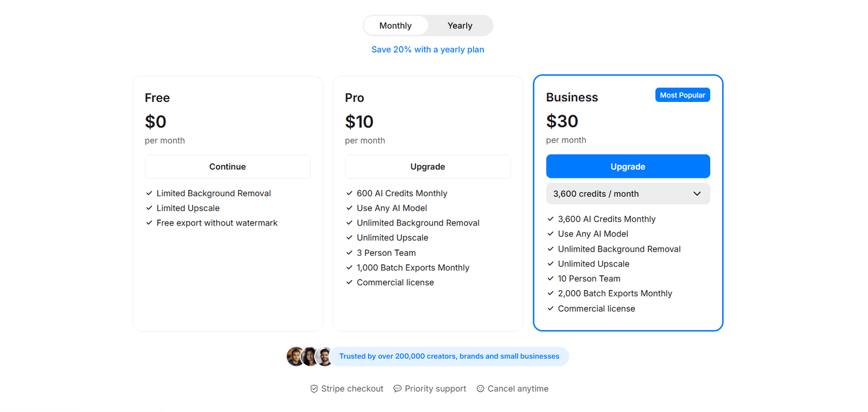Click the Priority support chat bubble icon
Screen dimensions: 868x412
click(x=398, y=389)
